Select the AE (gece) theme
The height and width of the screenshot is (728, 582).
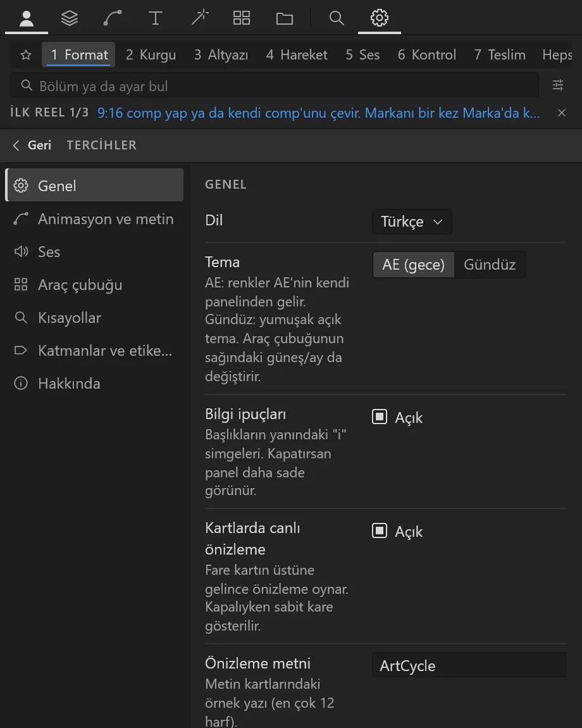pos(414,265)
